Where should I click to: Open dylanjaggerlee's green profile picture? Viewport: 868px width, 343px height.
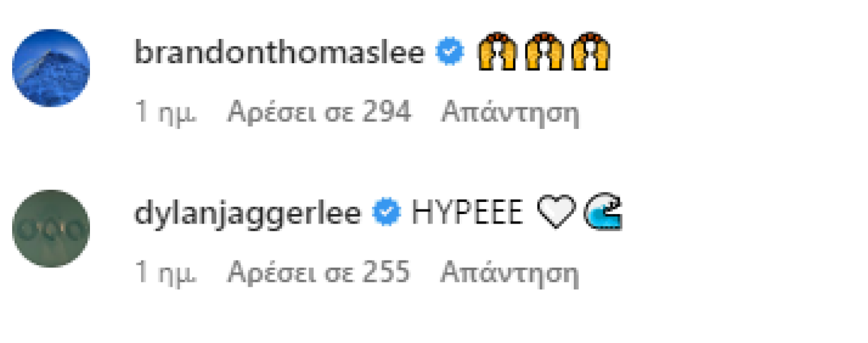click(51, 229)
